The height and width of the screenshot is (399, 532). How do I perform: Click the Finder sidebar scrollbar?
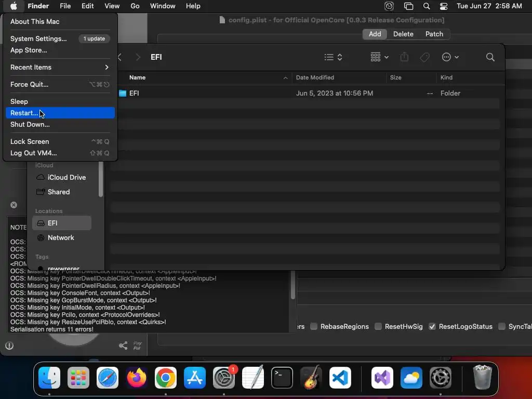pyautogui.click(x=100, y=179)
